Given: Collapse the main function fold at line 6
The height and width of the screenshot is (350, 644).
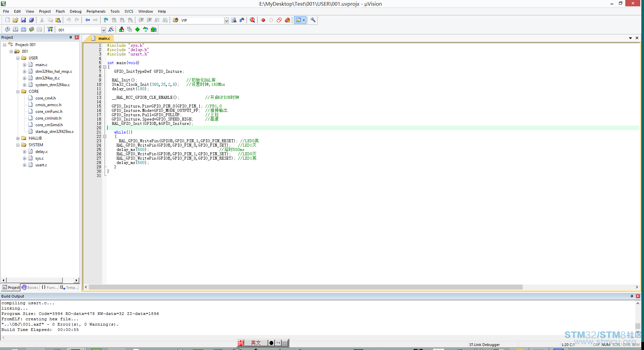Looking at the screenshot, I should (x=105, y=67).
